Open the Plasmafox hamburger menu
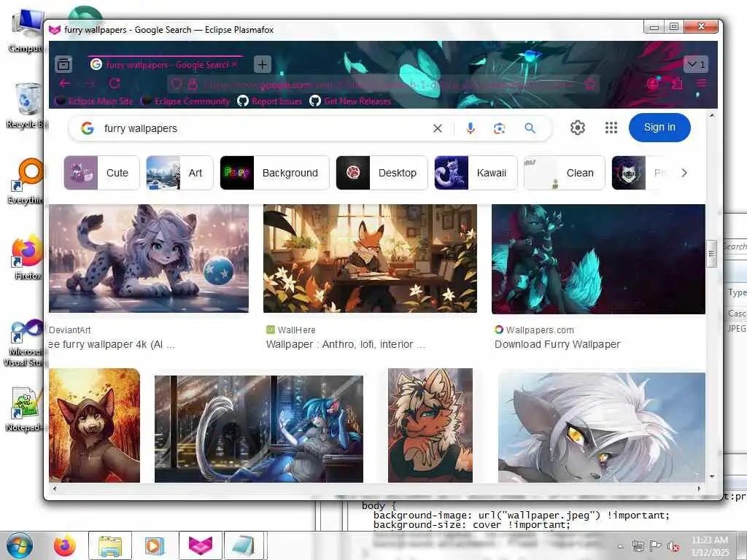Screen dimensions: 747x560 click(x=701, y=84)
